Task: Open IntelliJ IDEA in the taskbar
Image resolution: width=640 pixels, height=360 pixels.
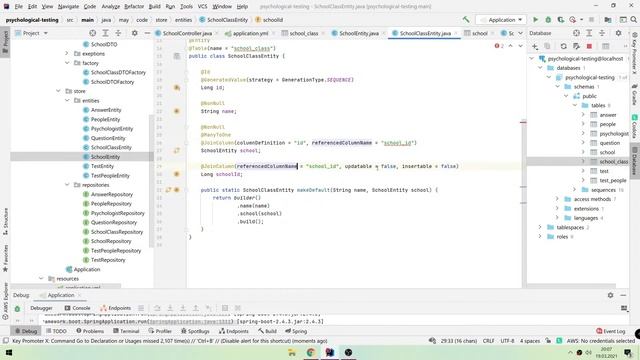Action: (330, 352)
